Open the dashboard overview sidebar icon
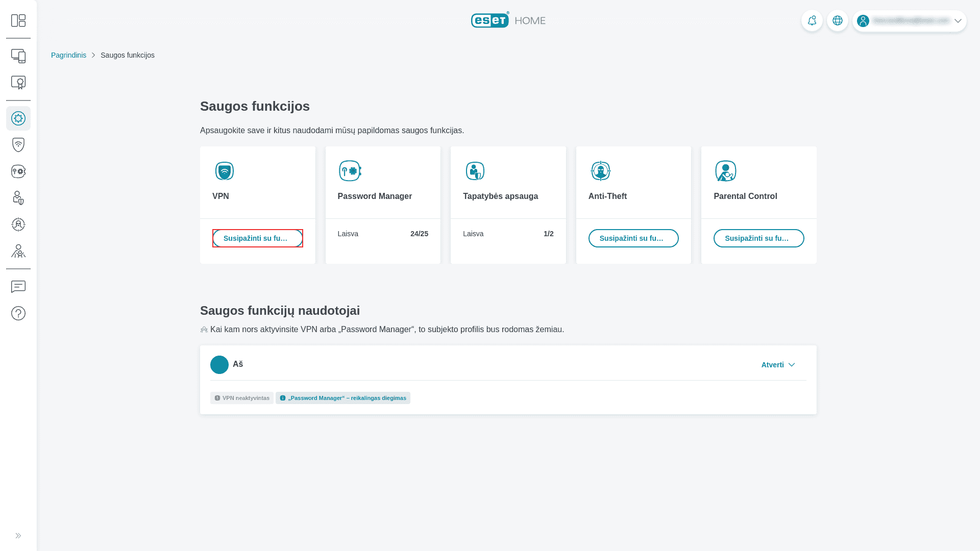Viewport: 980px width, 551px height. pos(18,20)
